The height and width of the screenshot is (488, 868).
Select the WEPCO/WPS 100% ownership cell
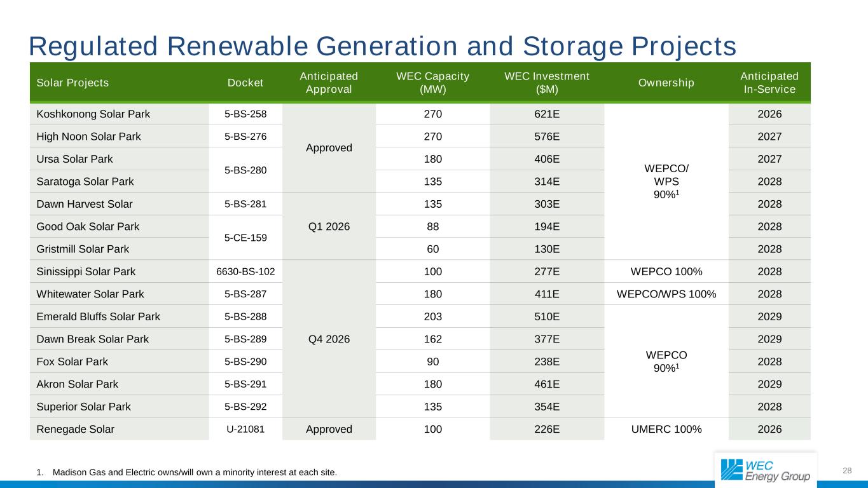pyautogui.click(x=666, y=294)
